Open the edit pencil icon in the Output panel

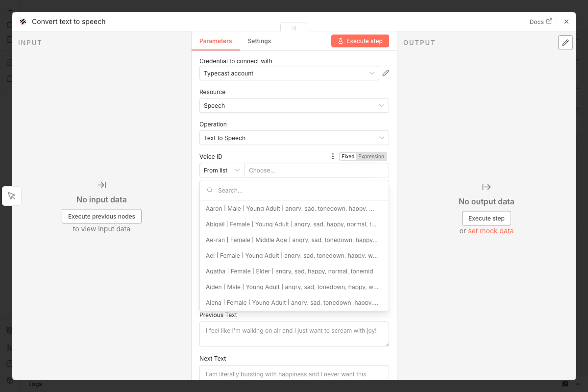[x=565, y=43]
